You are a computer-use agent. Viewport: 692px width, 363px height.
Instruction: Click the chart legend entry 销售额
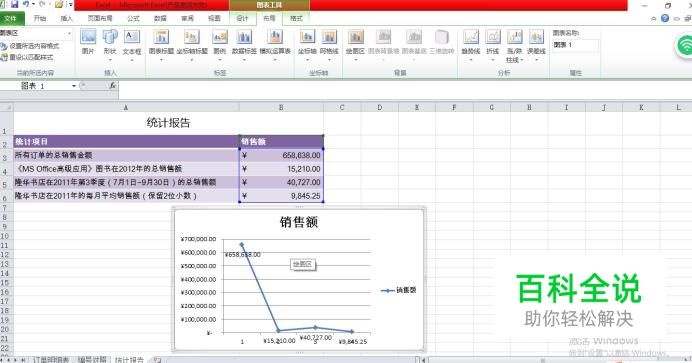pos(399,290)
